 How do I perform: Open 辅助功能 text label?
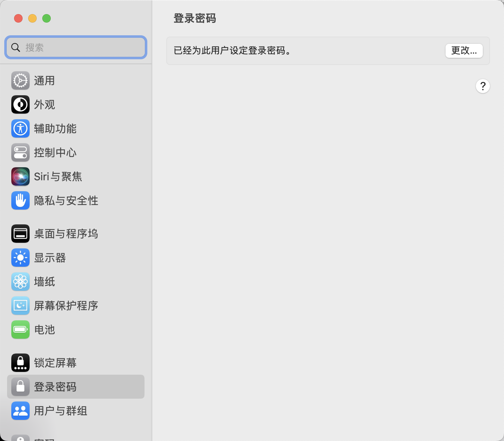point(55,129)
